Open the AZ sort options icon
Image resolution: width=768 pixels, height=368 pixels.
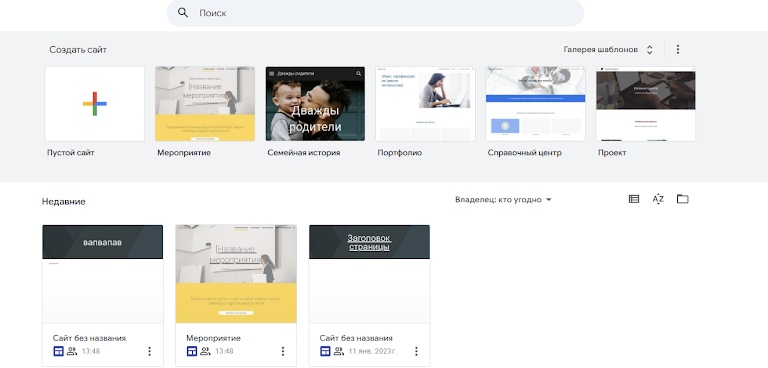coord(658,199)
